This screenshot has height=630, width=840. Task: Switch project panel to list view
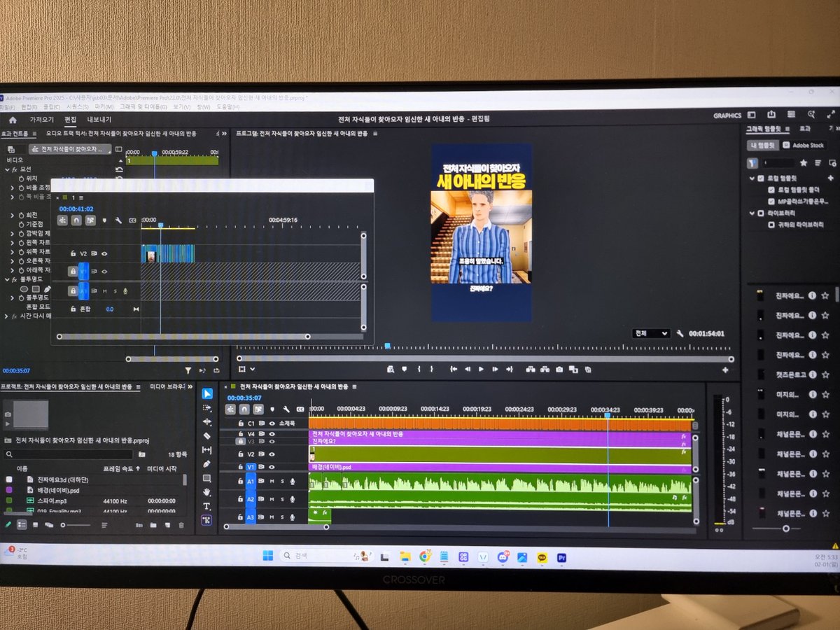pos(22,524)
